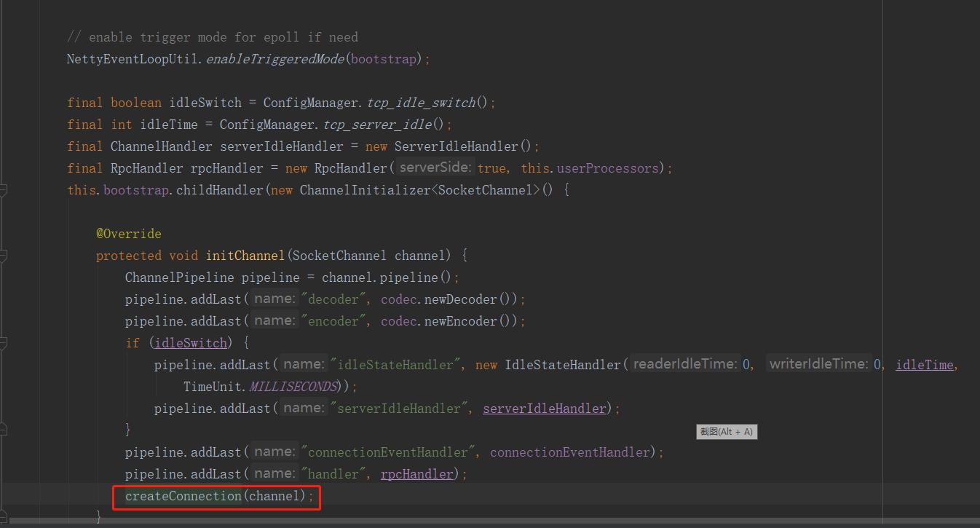This screenshot has width=980, height=528.
Task: Place the cursor on the enableTriggeredMode method call
Action: (275, 59)
